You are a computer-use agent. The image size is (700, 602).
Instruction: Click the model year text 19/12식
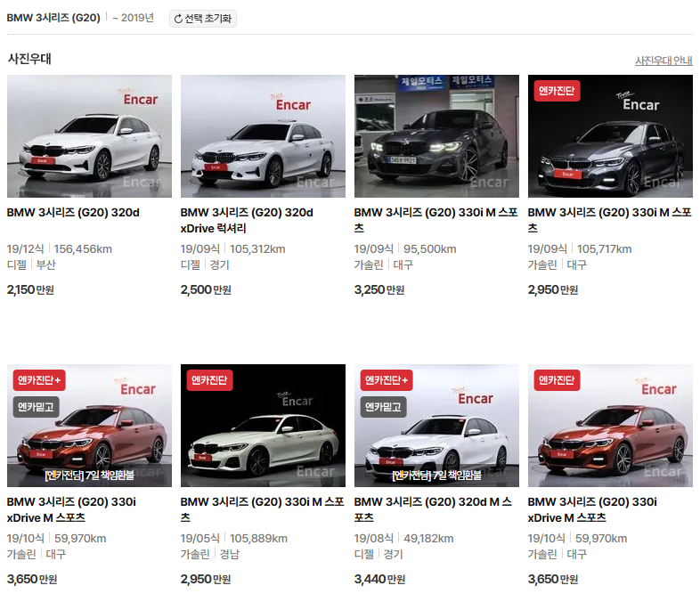coord(26,249)
